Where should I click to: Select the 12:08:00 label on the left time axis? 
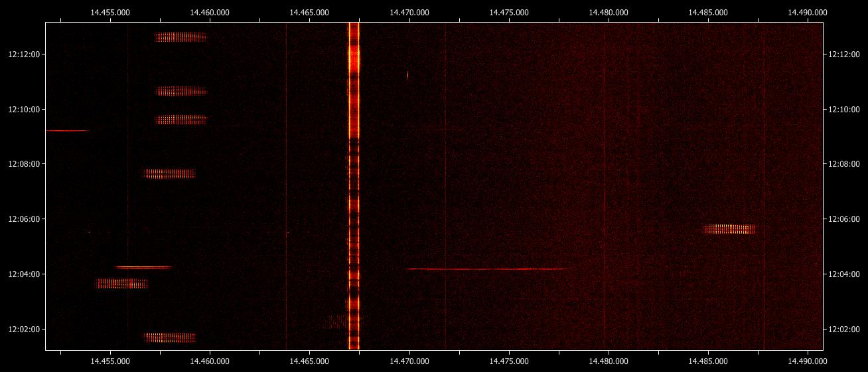23,164
